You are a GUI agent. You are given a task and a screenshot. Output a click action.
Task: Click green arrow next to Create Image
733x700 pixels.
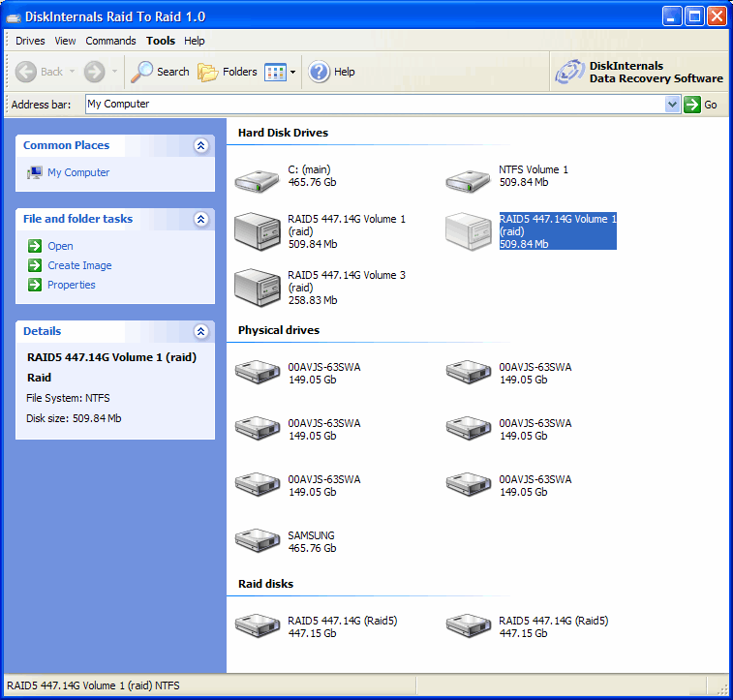click(x=35, y=265)
